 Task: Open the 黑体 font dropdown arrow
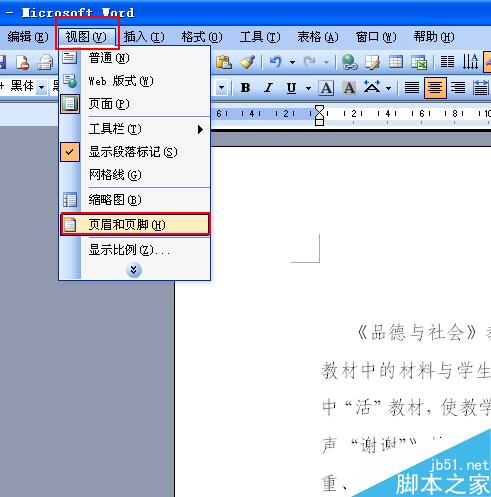(42, 87)
